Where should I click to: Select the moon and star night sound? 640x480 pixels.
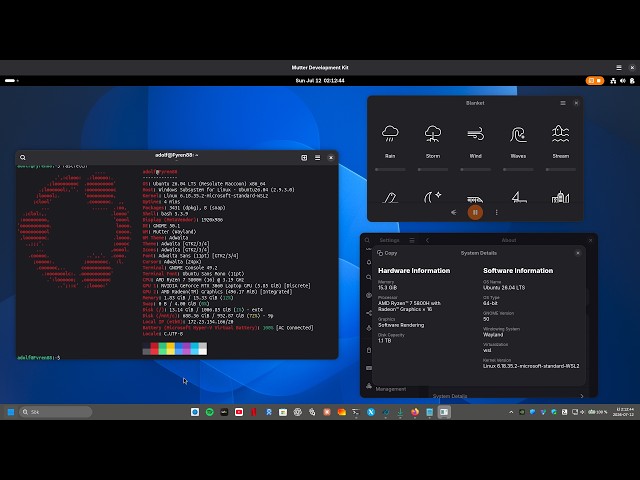point(433,197)
